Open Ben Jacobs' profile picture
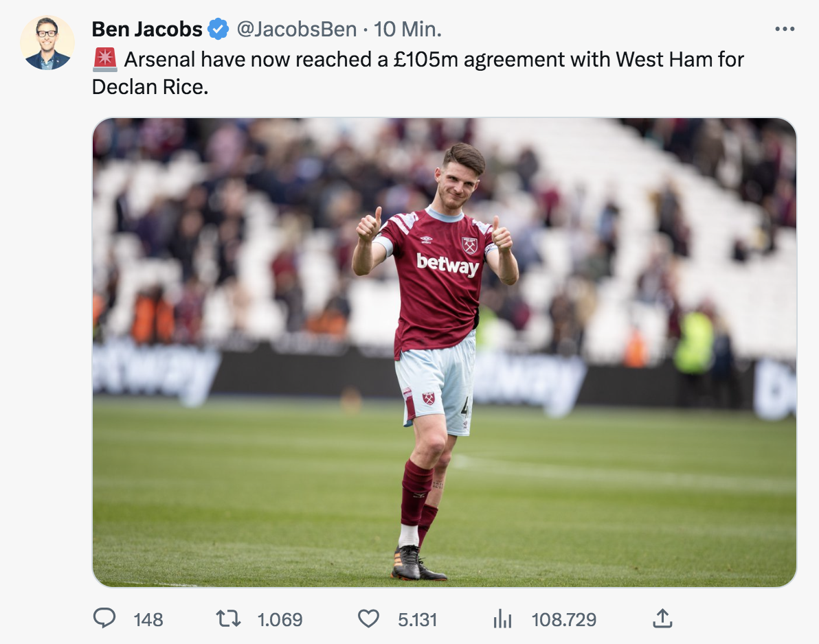 (x=47, y=43)
